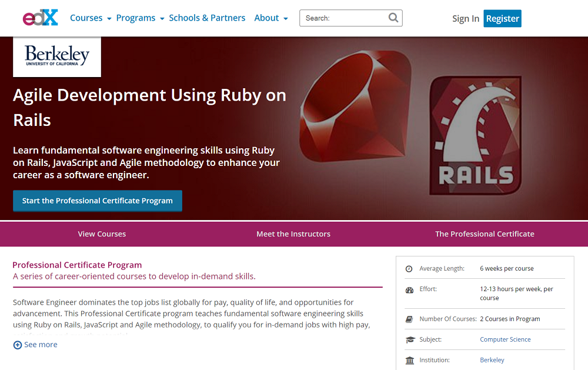Click the graduation cap Subject icon
This screenshot has height=370, width=588.
click(410, 339)
